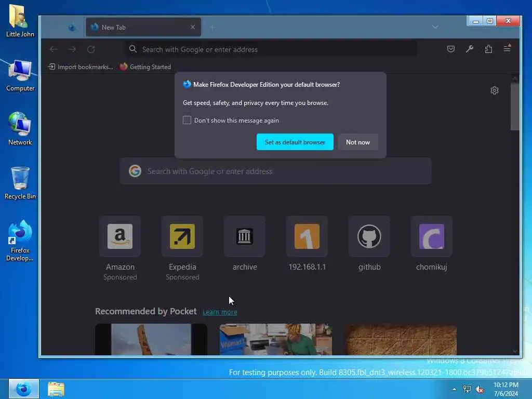Open a new tab with the plus icon
The width and height of the screenshot is (532, 399).
coord(212,28)
